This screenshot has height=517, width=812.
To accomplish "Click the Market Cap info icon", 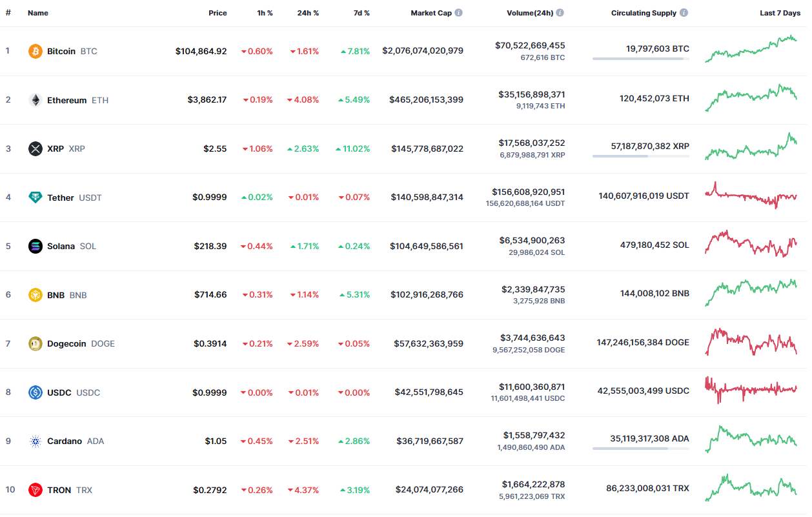I will pyautogui.click(x=458, y=13).
